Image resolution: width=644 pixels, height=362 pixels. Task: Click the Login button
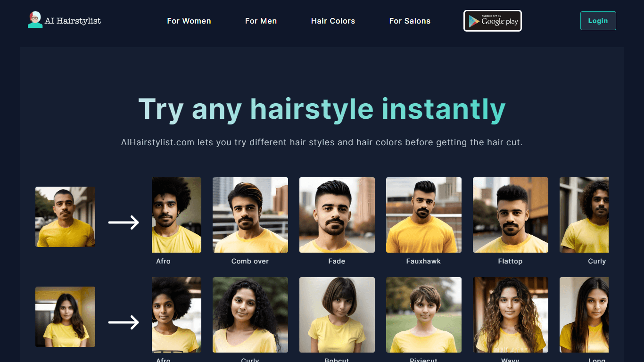point(598,21)
